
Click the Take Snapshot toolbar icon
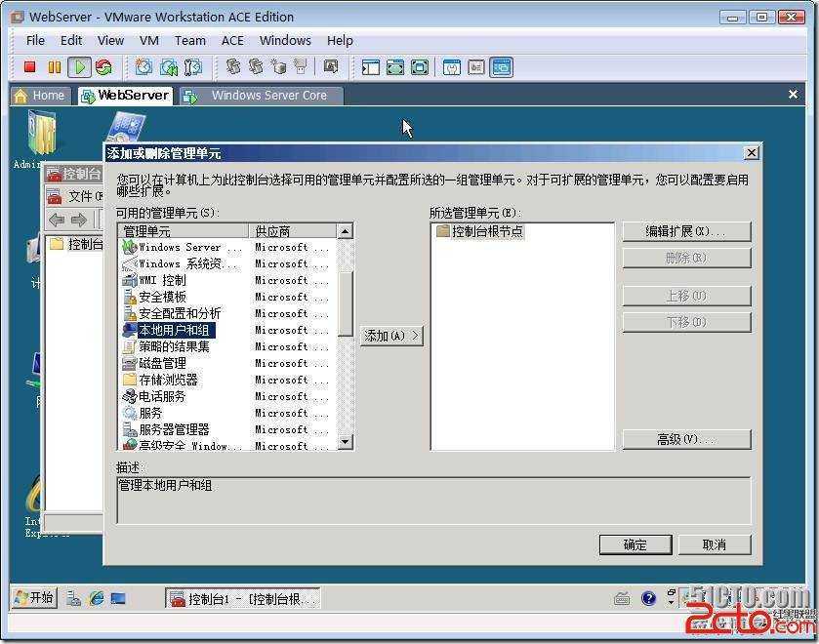[144, 67]
